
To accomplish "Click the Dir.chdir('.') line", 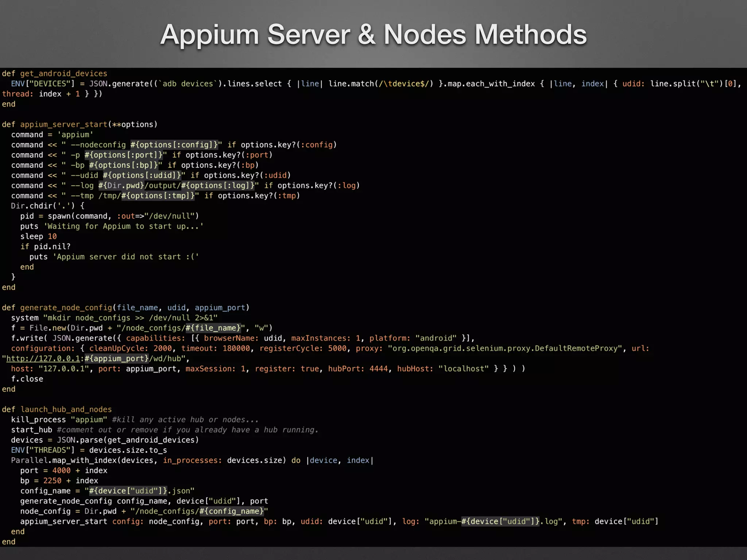I will pos(48,206).
